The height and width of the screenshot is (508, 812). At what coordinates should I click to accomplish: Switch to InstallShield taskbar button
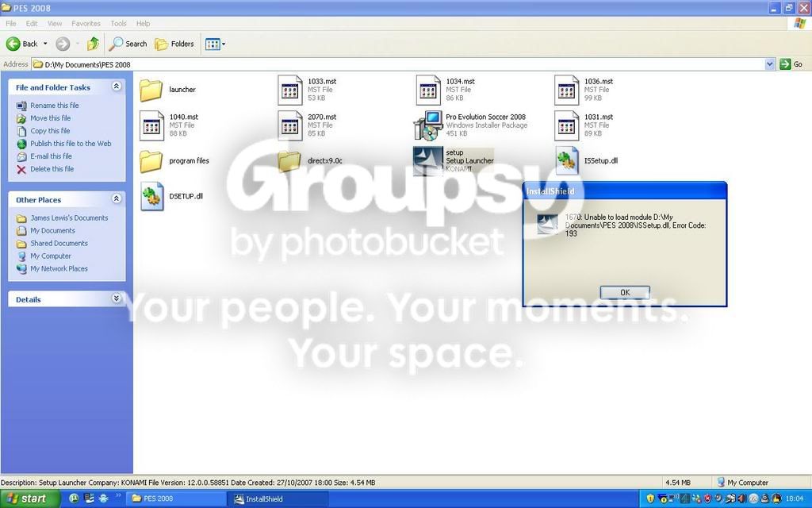coord(278,498)
